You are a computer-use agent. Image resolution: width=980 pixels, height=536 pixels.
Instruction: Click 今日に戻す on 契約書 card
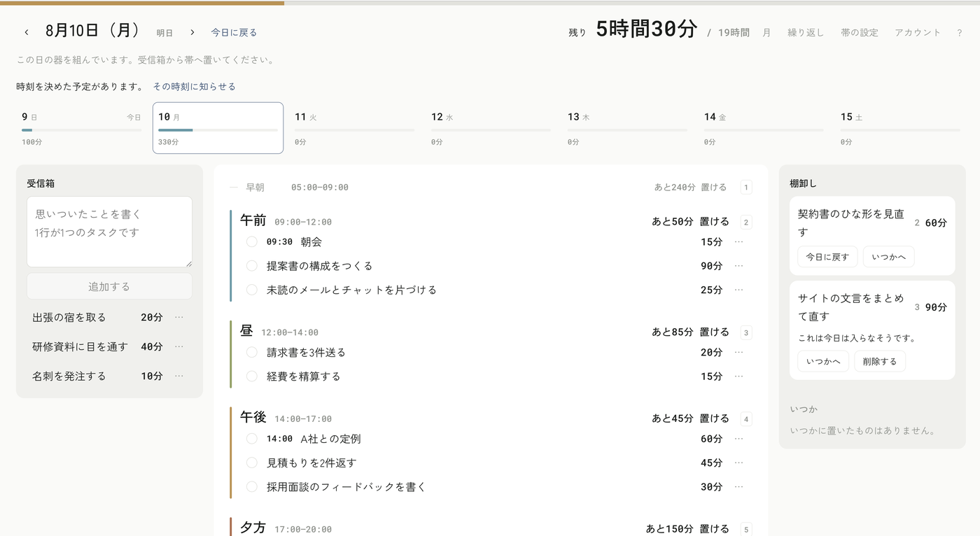click(x=827, y=257)
